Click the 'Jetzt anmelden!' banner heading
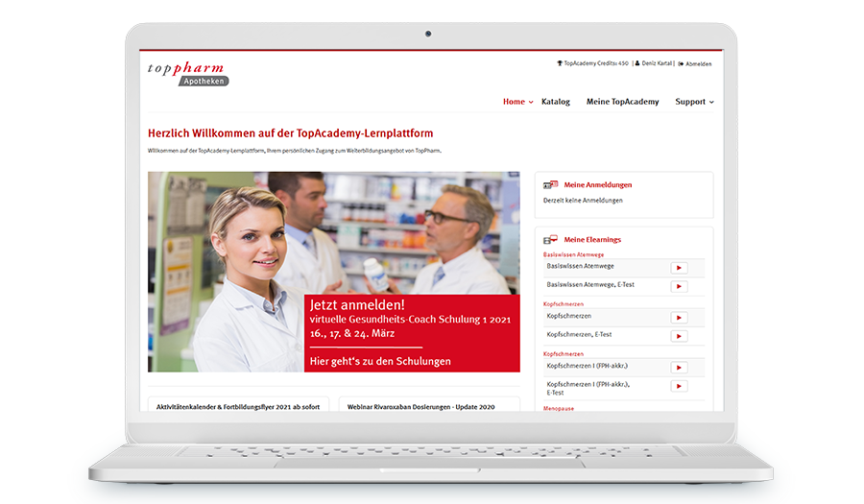864x504 pixels. tap(357, 304)
